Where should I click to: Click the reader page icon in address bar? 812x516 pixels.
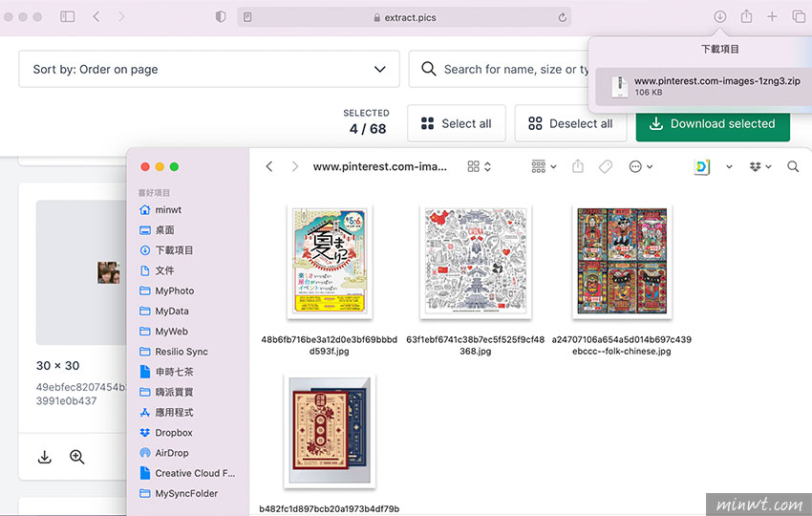click(x=247, y=17)
